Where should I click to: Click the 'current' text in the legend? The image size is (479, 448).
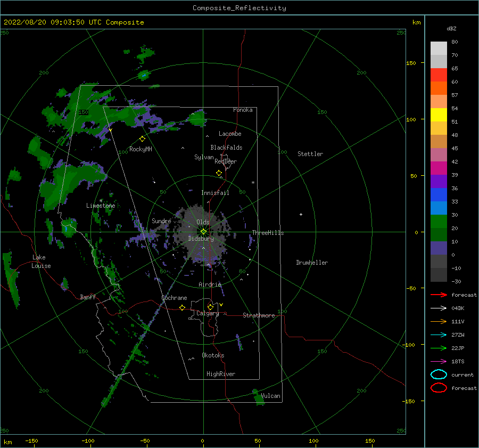[x=463, y=374]
